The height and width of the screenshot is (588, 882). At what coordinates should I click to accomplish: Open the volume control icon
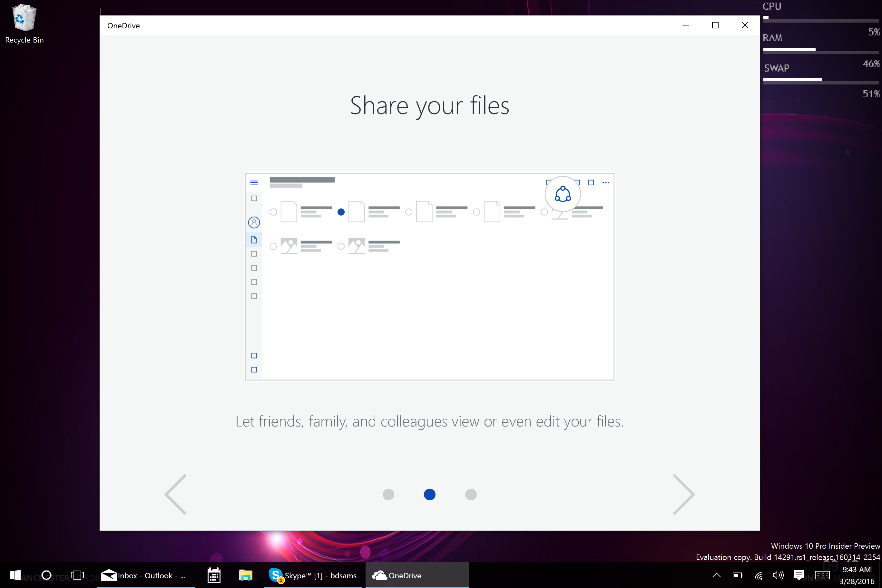778,575
